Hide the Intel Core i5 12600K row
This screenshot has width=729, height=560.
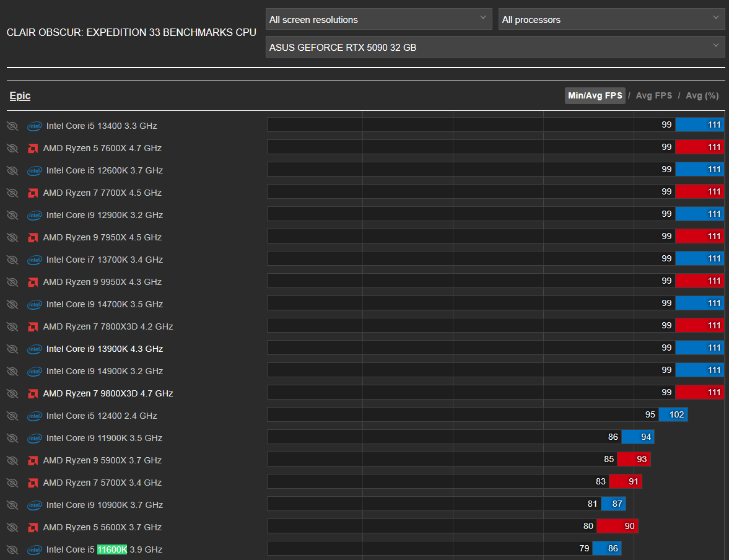(12, 171)
